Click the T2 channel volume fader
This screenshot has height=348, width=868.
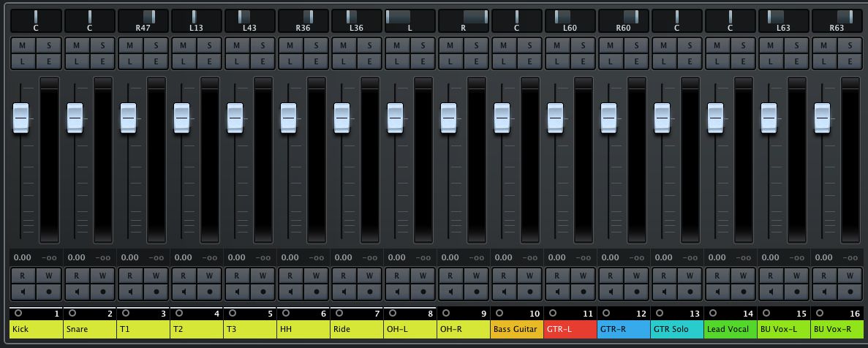[181, 117]
